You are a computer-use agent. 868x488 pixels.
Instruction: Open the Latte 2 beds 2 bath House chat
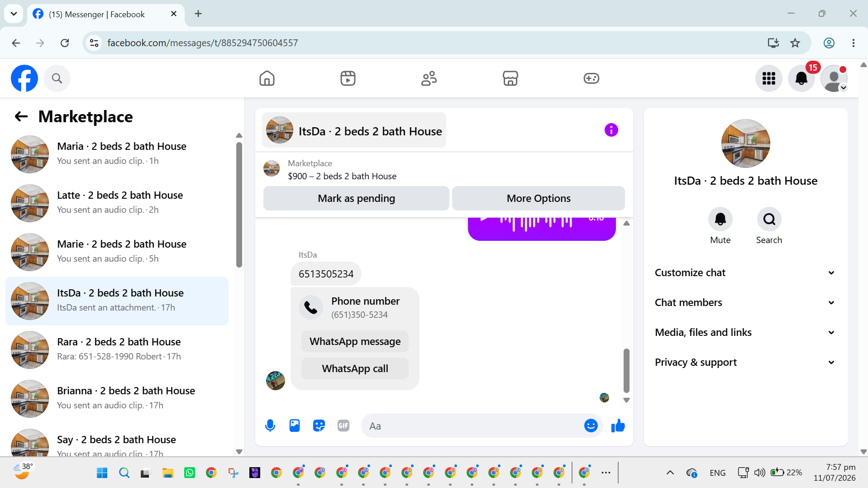coord(117,203)
